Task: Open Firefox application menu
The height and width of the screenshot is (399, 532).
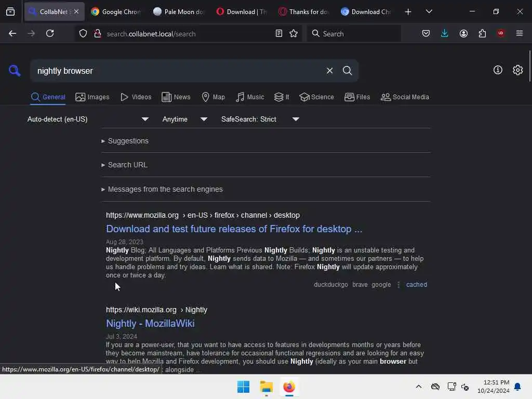Action: (520, 33)
